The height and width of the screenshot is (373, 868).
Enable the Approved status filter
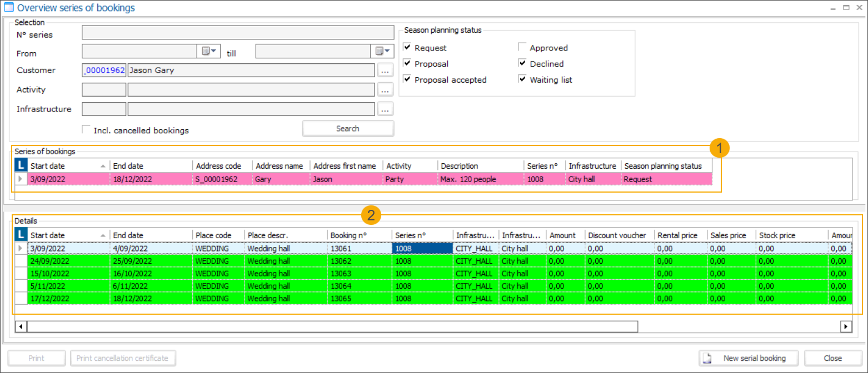point(522,47)
